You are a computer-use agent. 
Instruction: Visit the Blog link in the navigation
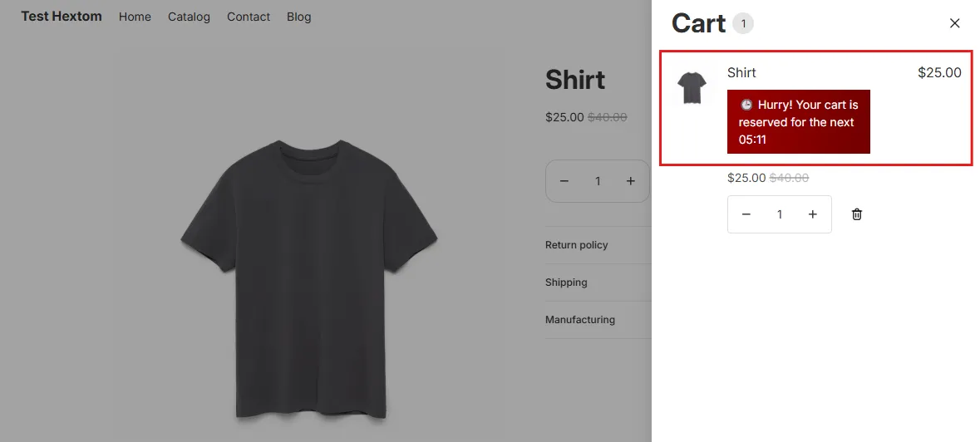click(298, 17)
